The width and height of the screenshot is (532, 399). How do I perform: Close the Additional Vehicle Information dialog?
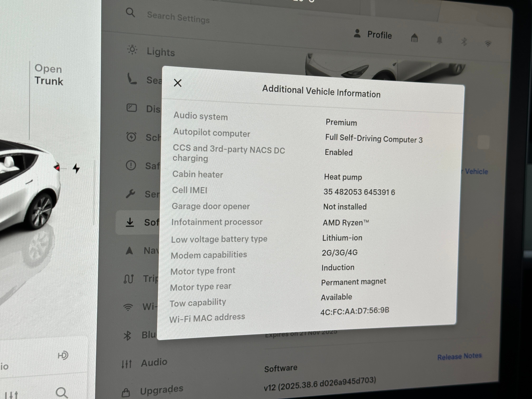(177, 83)
